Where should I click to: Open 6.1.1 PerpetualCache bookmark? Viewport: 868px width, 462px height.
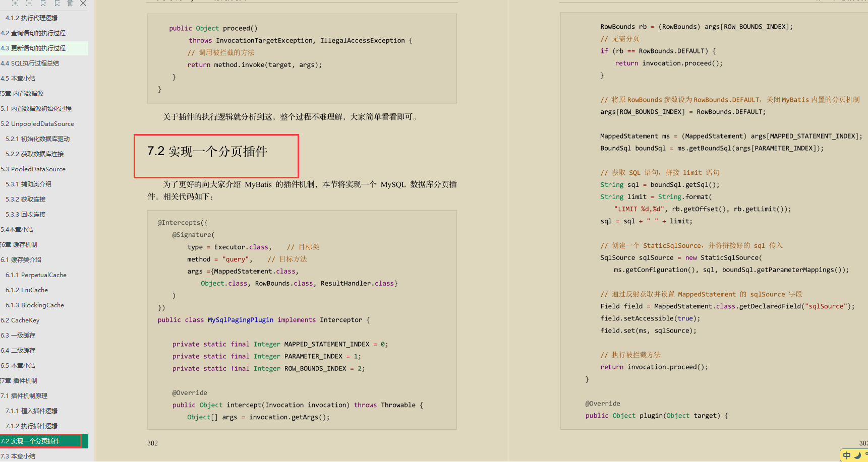coord(36,275)
